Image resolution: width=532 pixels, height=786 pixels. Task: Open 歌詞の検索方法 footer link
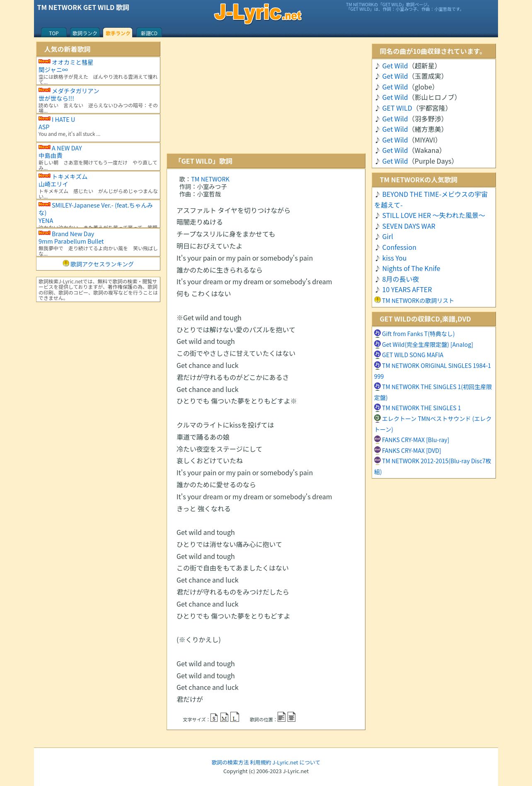click(x=230, y=762)
